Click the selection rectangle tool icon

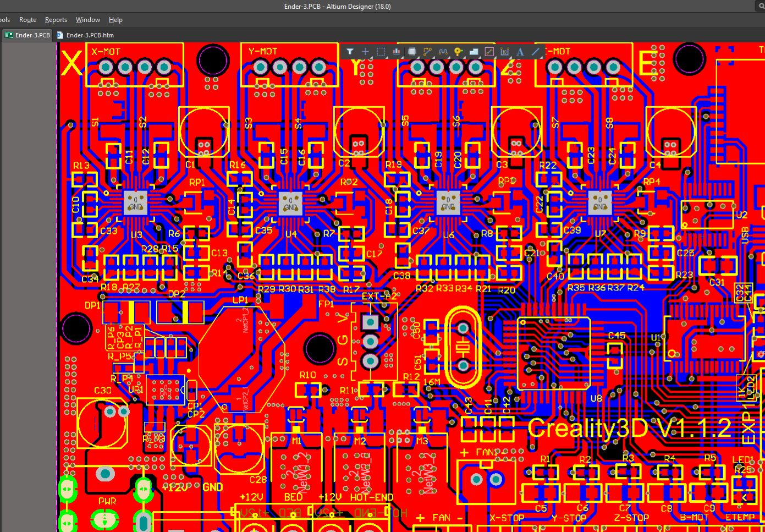pos(381,51)
